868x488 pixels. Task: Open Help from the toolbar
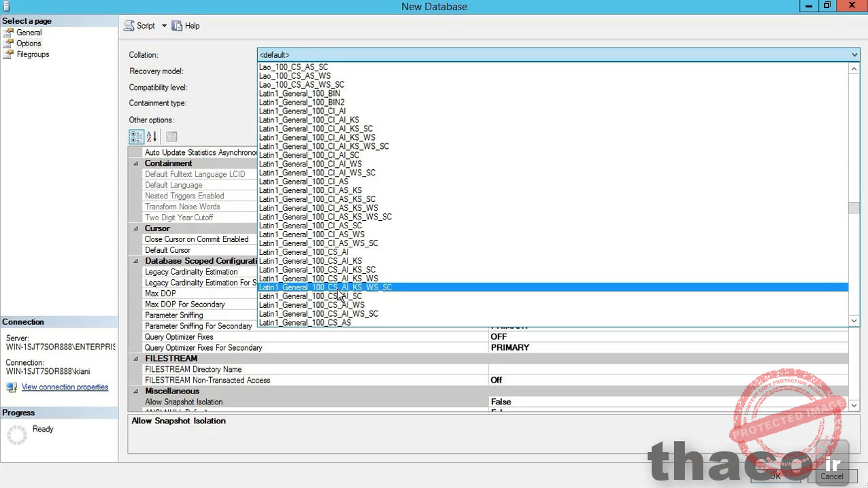click(x=185, y=25)
